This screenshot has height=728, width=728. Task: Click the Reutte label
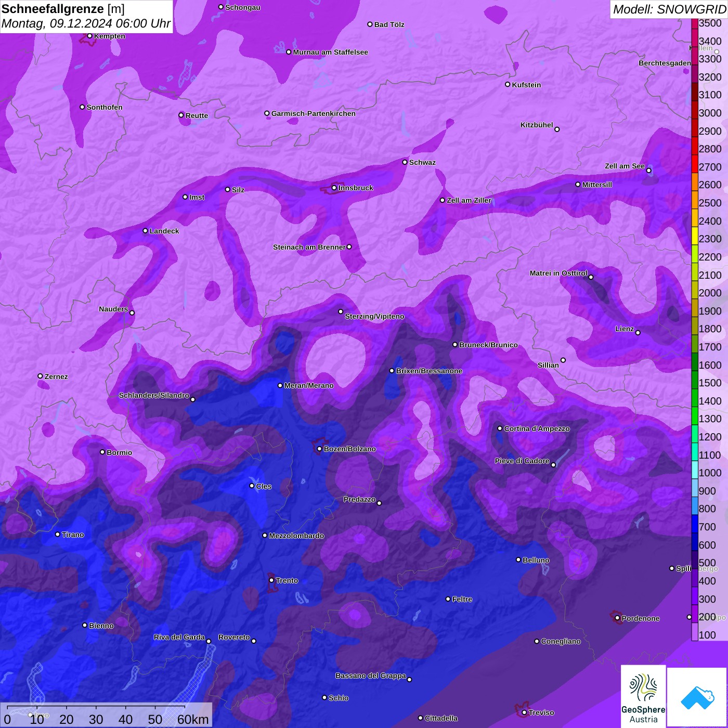tap(197, 115)
